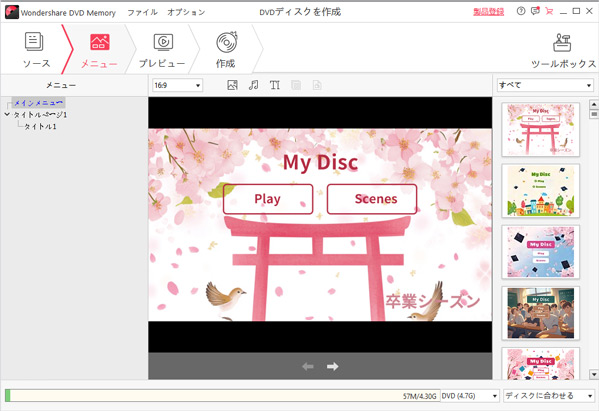Screen dimensions: 599x411
Task: Open the 16:9 aspect ratio dropdown
Action: tap(177, 85)
